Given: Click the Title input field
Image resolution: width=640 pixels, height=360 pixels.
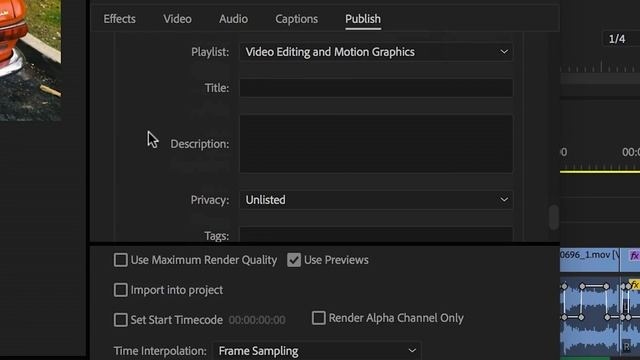Looking at the screenshot, I should 376,88.
